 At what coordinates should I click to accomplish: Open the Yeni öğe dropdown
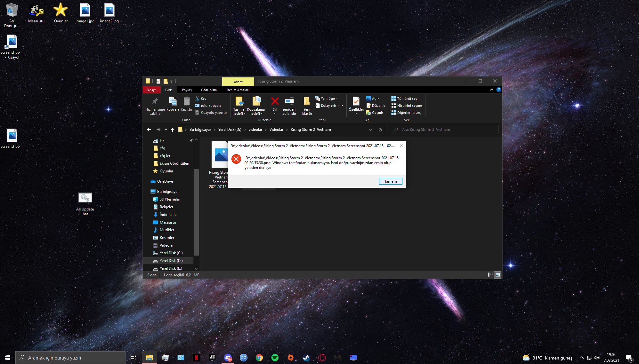327,99
